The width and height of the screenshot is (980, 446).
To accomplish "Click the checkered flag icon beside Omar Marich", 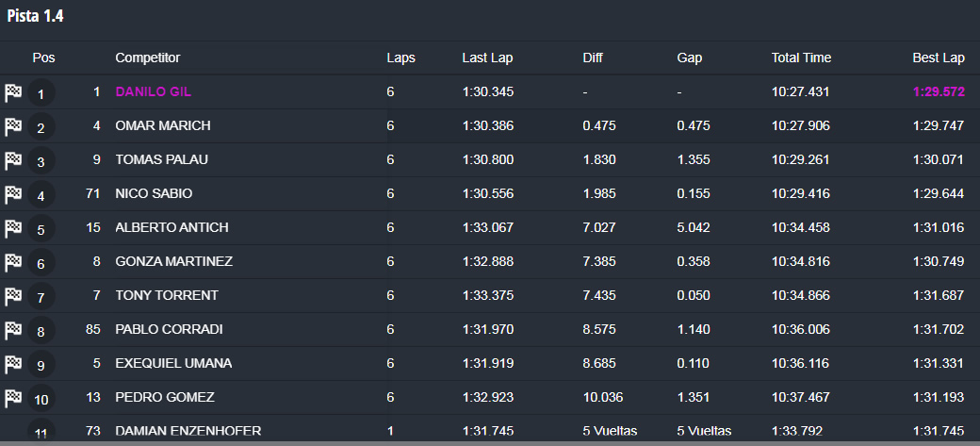I will [13, 126].
